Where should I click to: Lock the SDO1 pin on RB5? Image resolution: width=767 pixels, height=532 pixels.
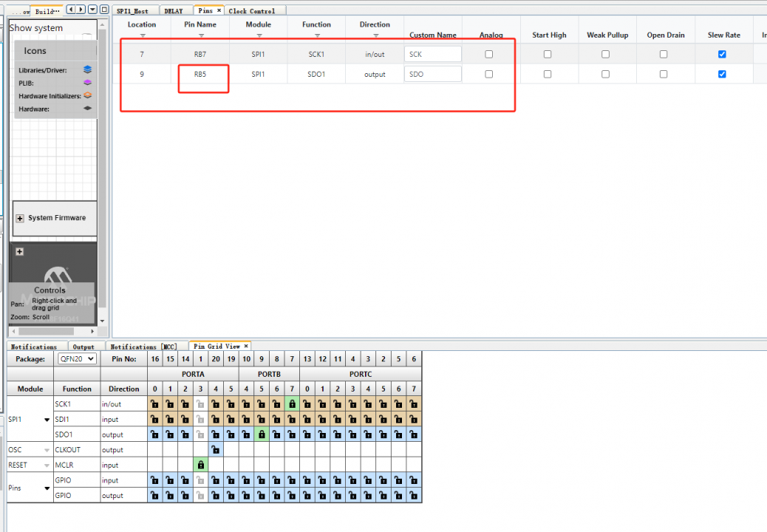[x=262, y=434]
